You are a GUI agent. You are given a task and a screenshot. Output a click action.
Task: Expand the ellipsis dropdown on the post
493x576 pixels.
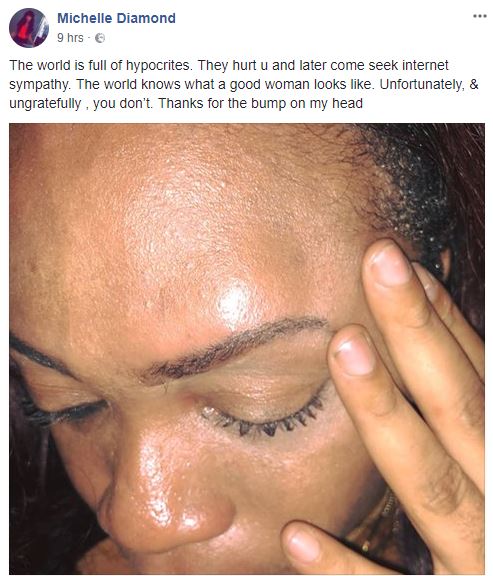click(479, 16)
